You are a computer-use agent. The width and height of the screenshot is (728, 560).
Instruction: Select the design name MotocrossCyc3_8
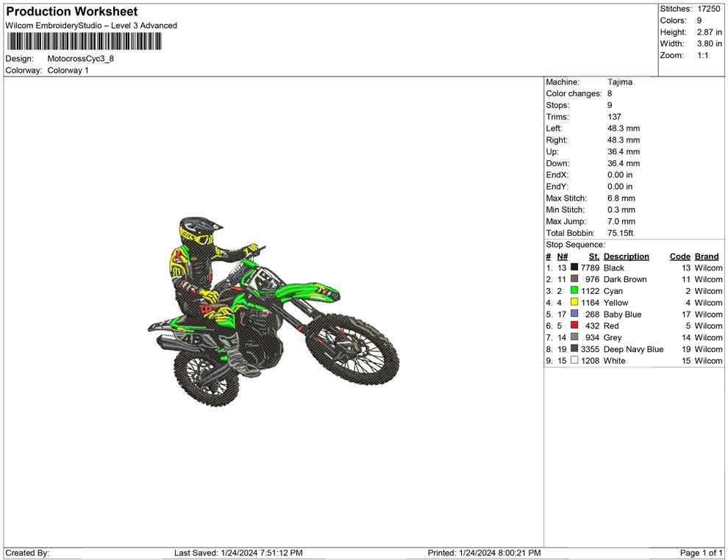[x=81, y=59]
